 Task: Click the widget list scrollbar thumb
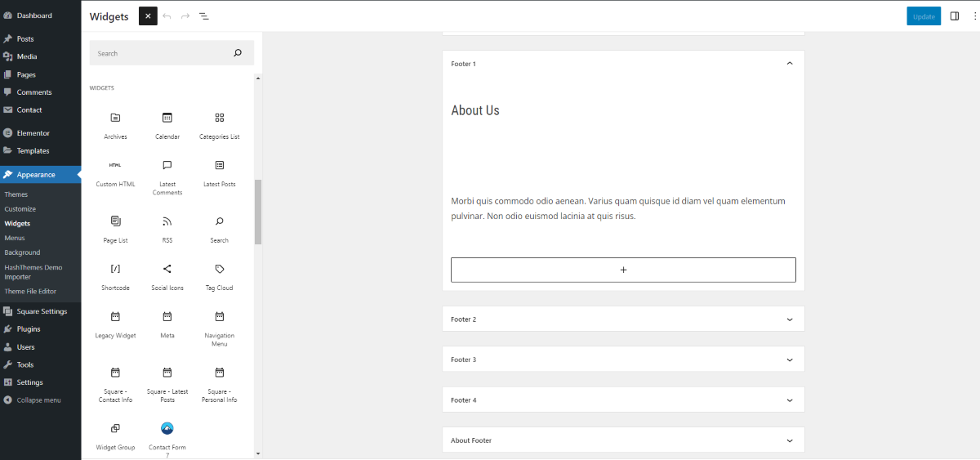pyautogui.click(x=258, y=212)
